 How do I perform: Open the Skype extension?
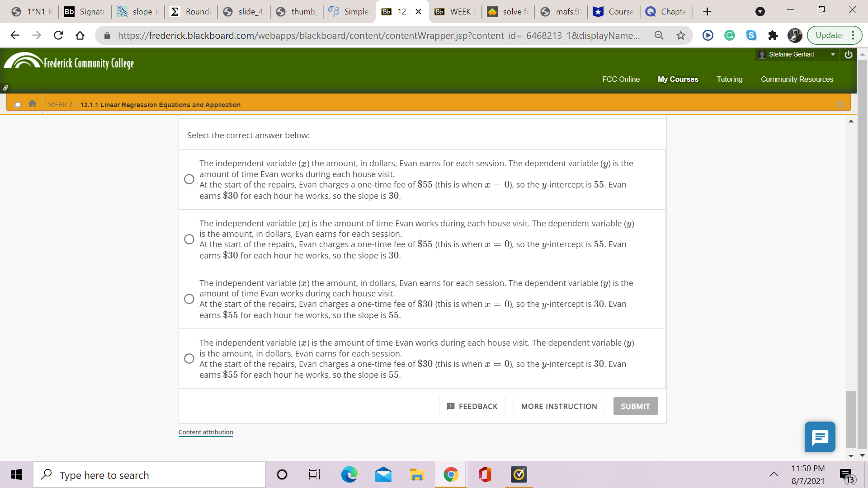click(x=751, y=35)
